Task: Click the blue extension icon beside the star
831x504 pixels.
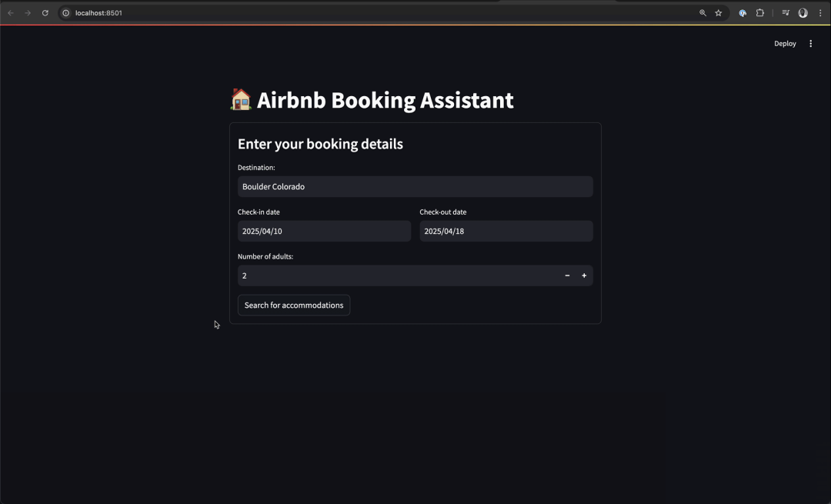Action: click(743, 13)
